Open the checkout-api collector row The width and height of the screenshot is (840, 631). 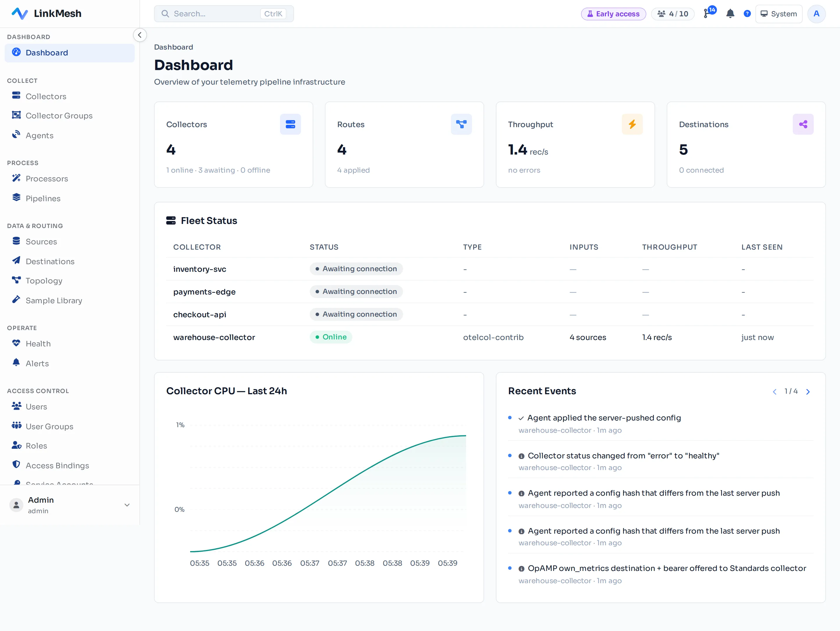[490, 314]
